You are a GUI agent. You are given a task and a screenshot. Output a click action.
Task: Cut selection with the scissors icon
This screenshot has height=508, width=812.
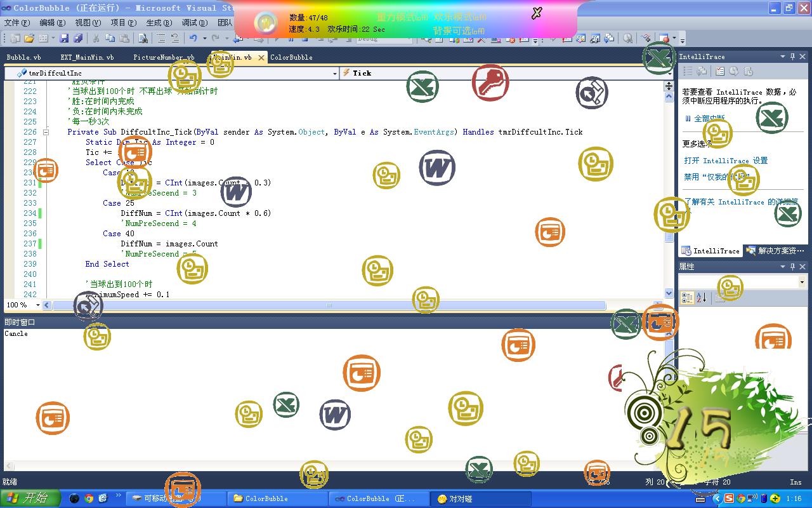tap(96, 39)
